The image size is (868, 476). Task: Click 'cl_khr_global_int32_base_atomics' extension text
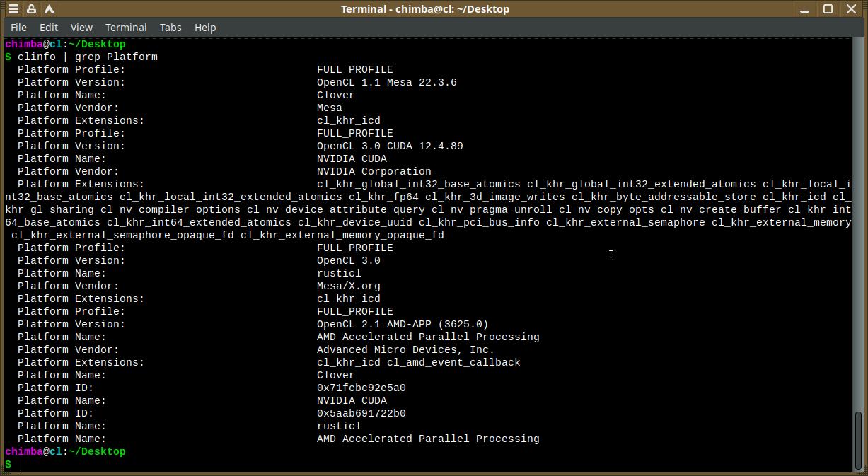pos(419,184)
